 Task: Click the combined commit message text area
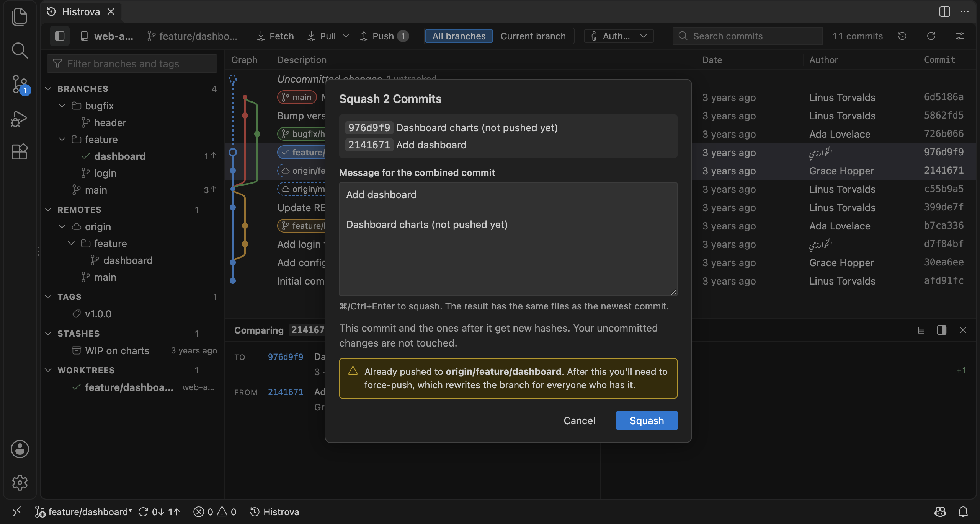click(x=508, y=239)
